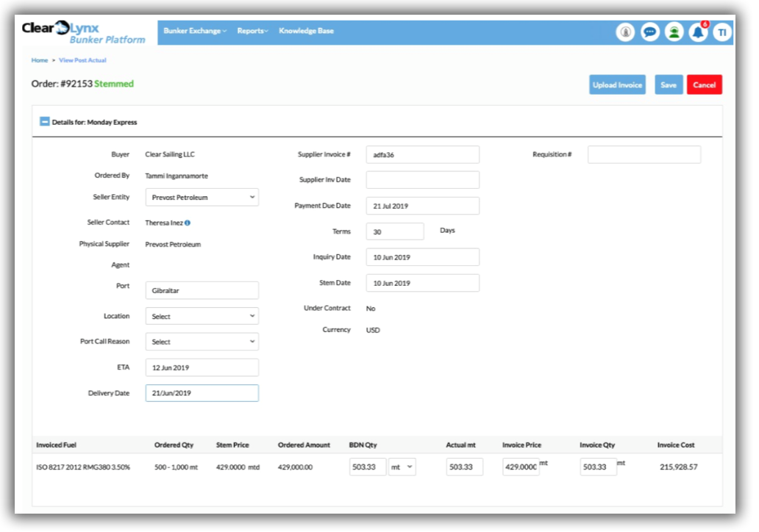This screenshot has height=532, width=759.
Task: Focus the Port field showing Gibraltar
Action: coord(202,291)
